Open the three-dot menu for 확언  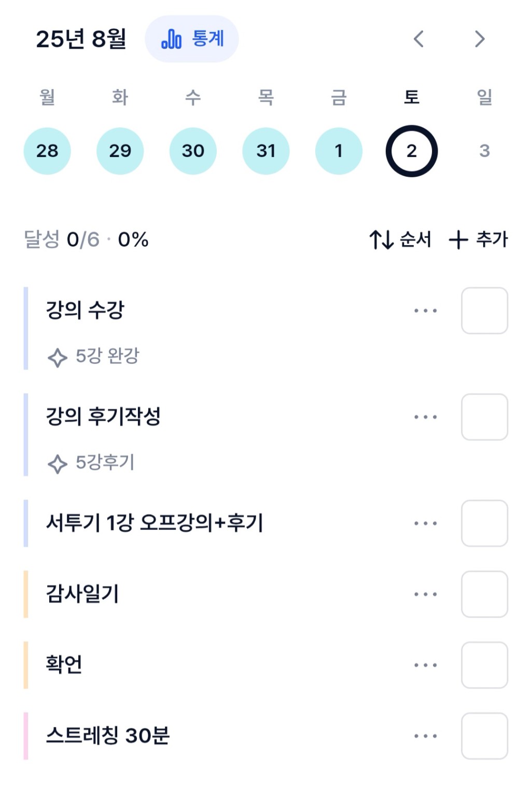[426, 665]
